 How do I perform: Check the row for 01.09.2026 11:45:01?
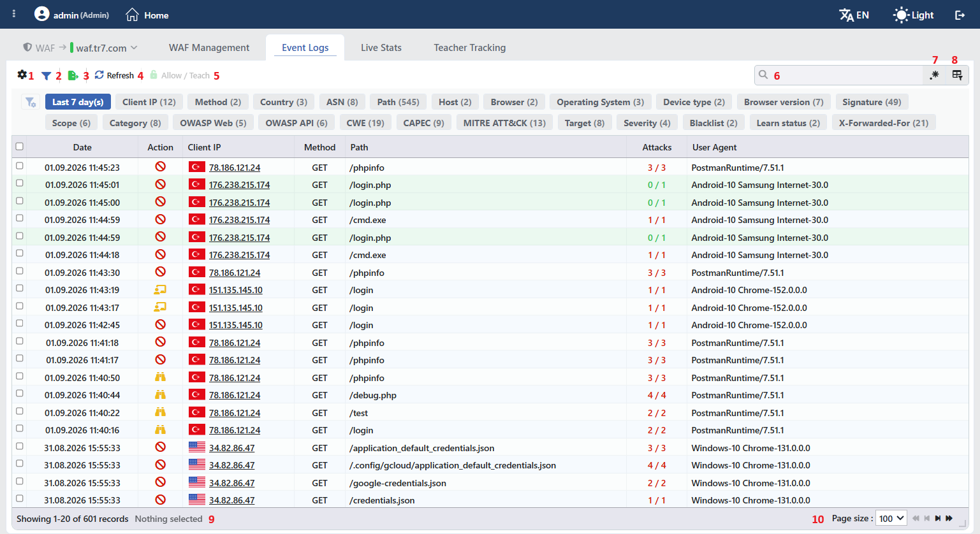(20, 184)
